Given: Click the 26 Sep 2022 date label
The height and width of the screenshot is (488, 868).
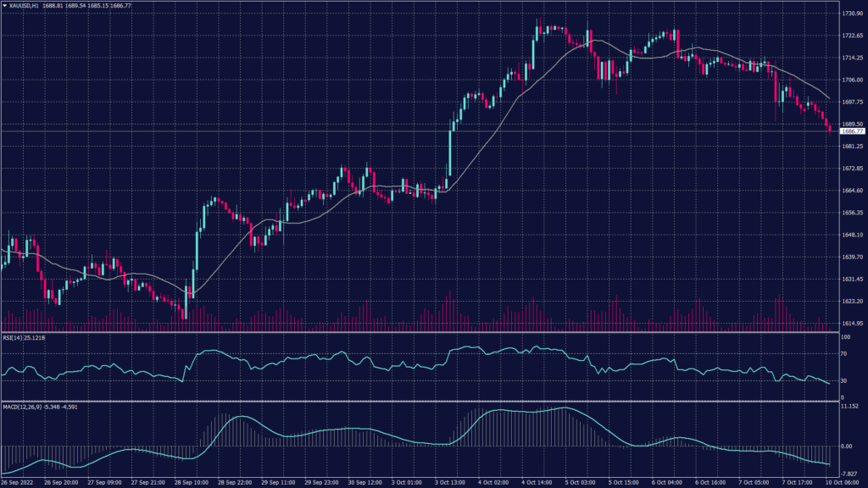Looking at the screenshot, I should [x=19, y=481].
